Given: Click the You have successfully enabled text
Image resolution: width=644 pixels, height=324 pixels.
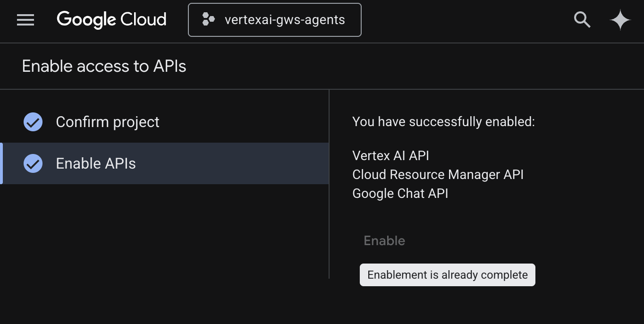Looking at the screenshot, I should [x=443, y=122].
